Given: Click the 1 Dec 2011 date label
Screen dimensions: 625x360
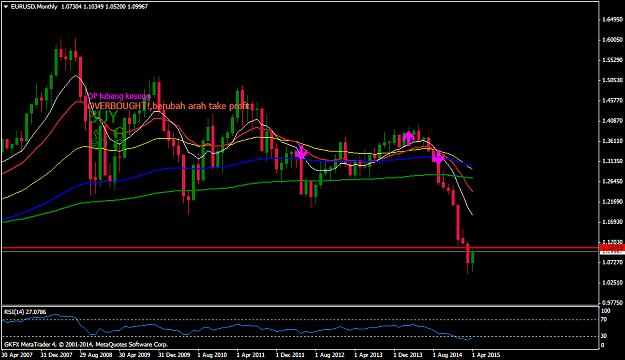Looking at the screenshot, I should 290,355.
